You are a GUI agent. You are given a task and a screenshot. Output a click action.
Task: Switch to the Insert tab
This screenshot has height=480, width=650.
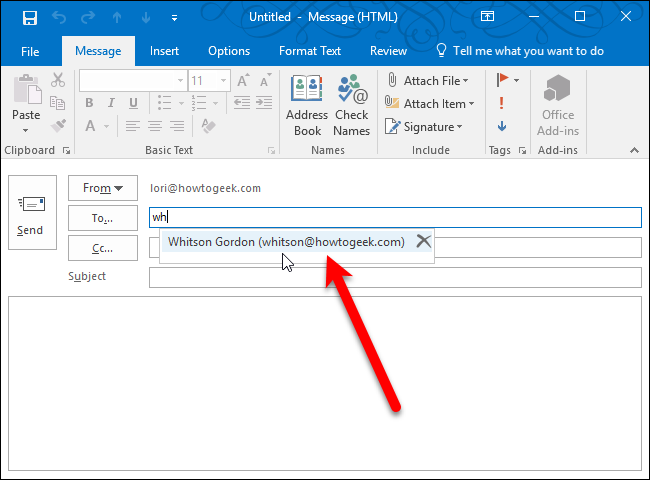[164, 51]
